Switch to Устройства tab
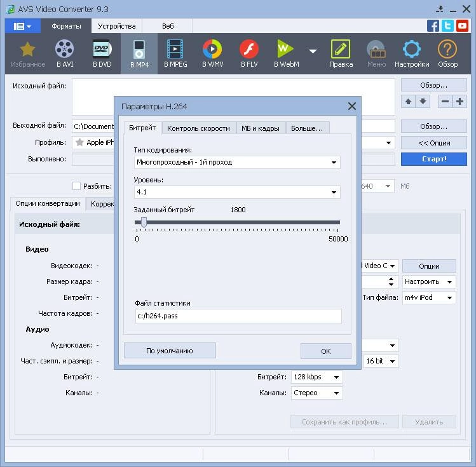476x467 pixels. [x=116, y=26]
